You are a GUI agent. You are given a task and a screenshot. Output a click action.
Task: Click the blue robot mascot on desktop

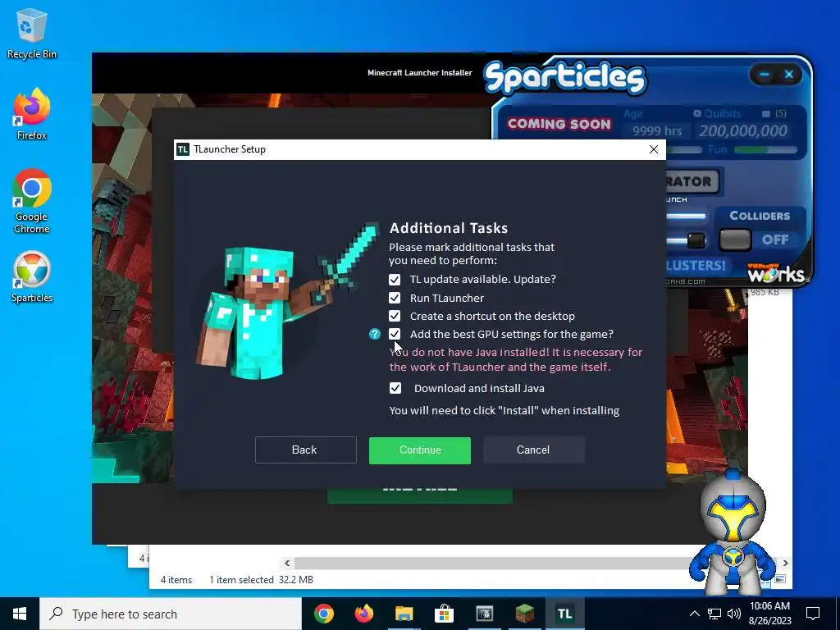pos(733,533)
